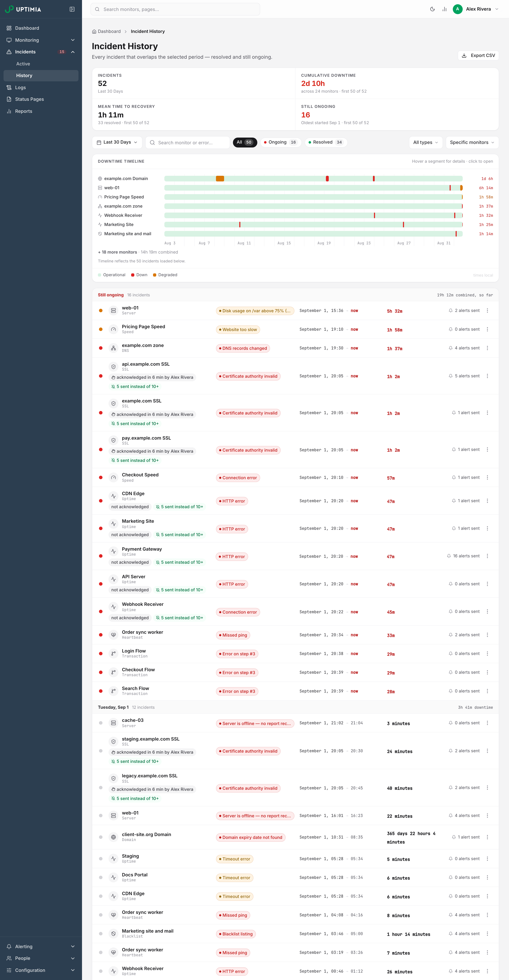Viewport: 509px width, 980px height.
Task: Collapse the sidebar panel icon
Action: [x=72, y=9]
